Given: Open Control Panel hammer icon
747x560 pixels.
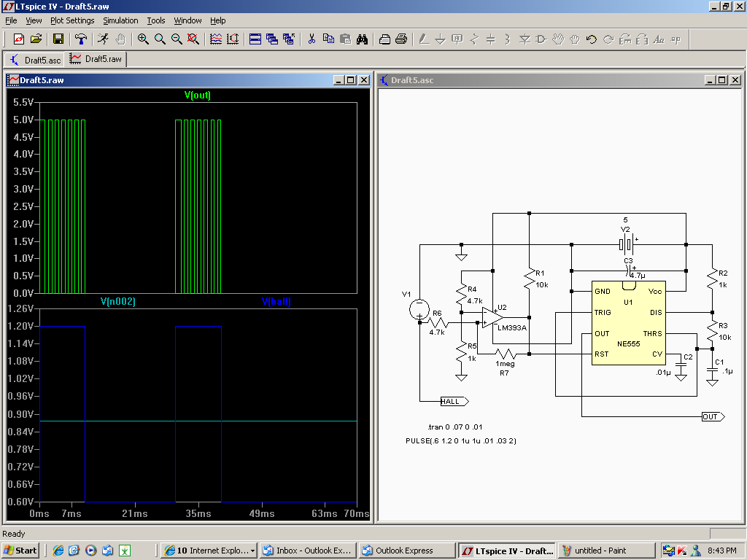Looking at the screenshot, I should [81, 39].
